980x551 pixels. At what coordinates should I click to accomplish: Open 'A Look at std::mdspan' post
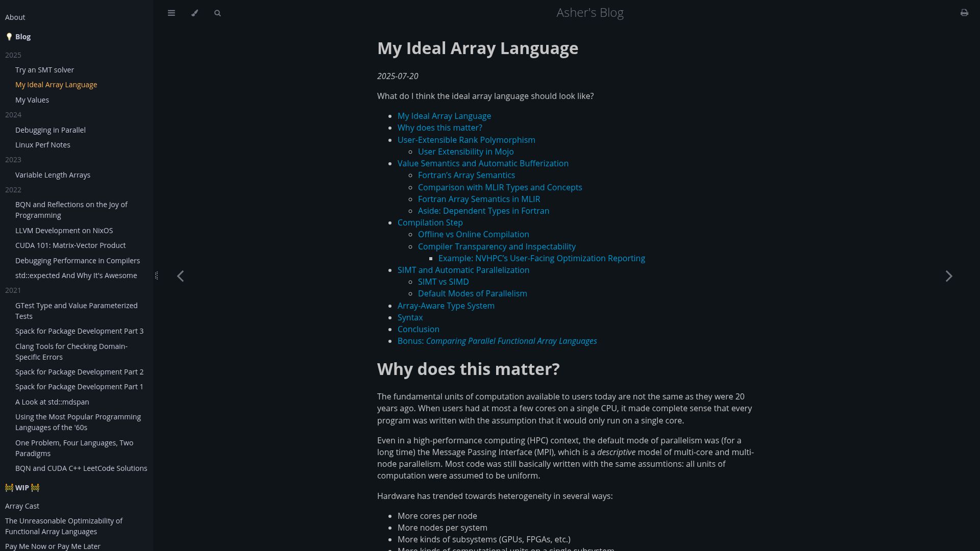[x=52, y=402]
